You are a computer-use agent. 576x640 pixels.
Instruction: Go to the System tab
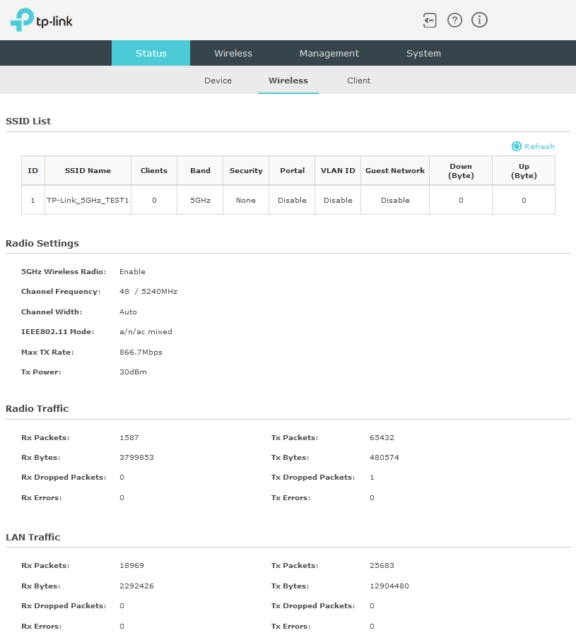click(423, 53)
